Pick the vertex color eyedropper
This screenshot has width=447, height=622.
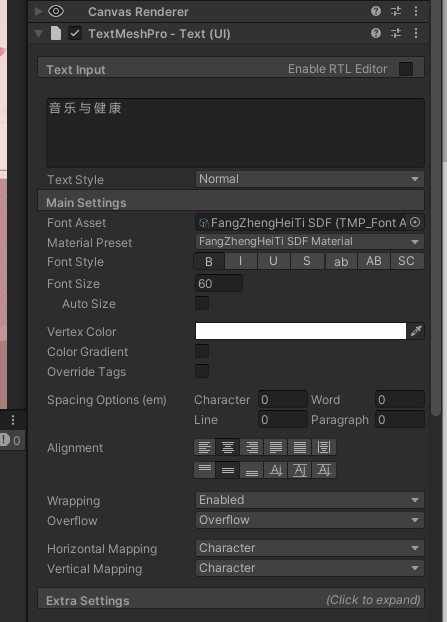pyautogui.click(x=416, y=331)
